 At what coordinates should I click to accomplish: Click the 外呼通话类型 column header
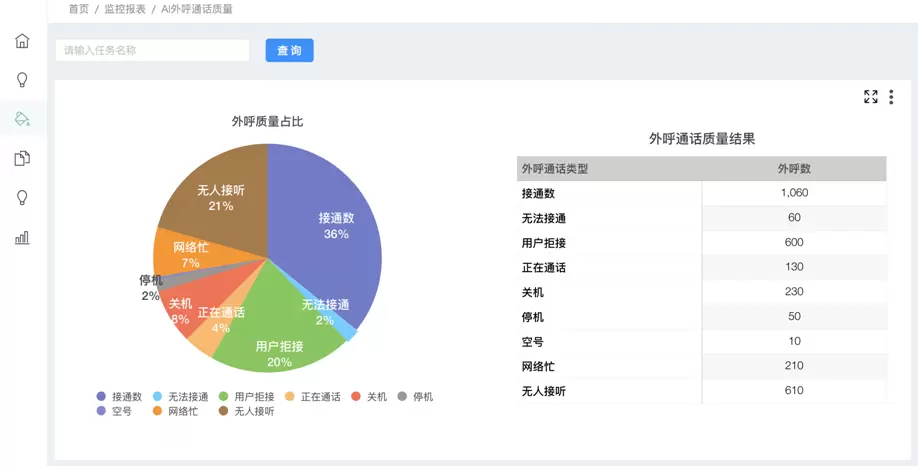[x=555, y=169]
